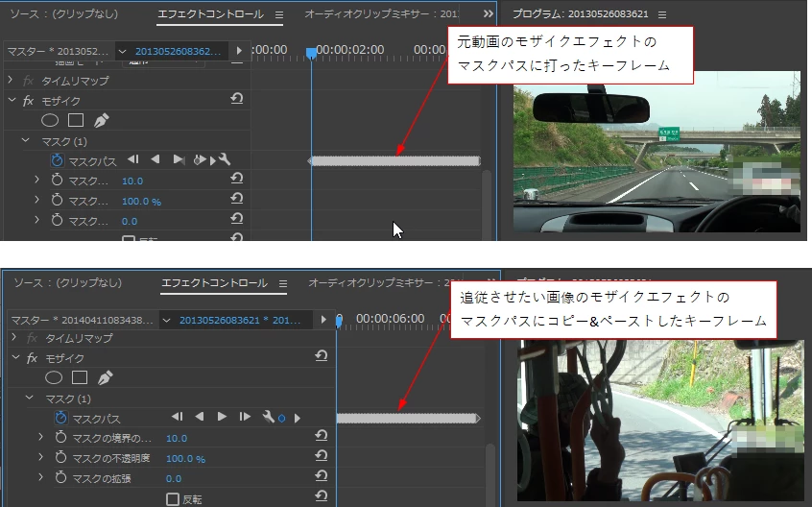
Task: Toggle lower マスクパス stopwatch animation
Action: click(x=61, y=418)
